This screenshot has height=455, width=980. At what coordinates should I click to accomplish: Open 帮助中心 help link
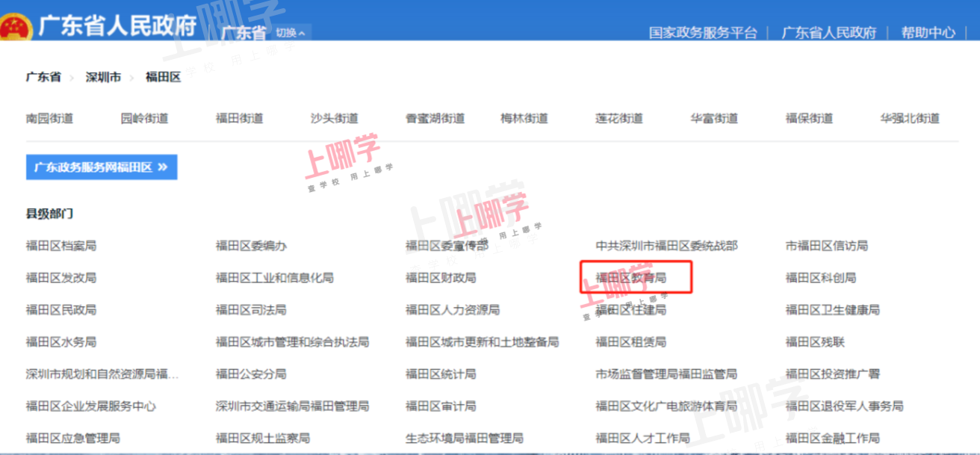[928, 33]
